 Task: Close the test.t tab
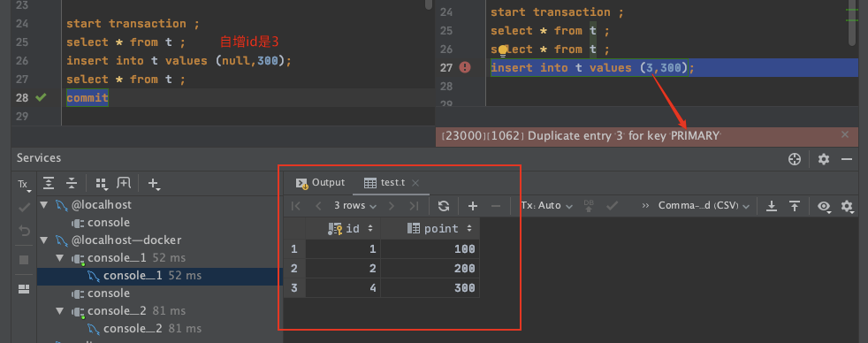point(415,183)
